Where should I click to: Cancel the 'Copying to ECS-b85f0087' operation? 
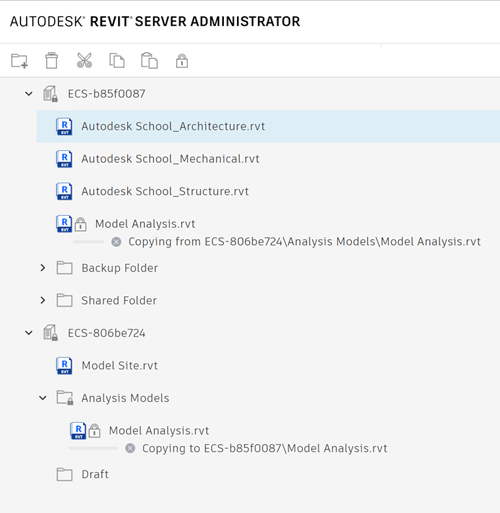(x=130, y=448)
